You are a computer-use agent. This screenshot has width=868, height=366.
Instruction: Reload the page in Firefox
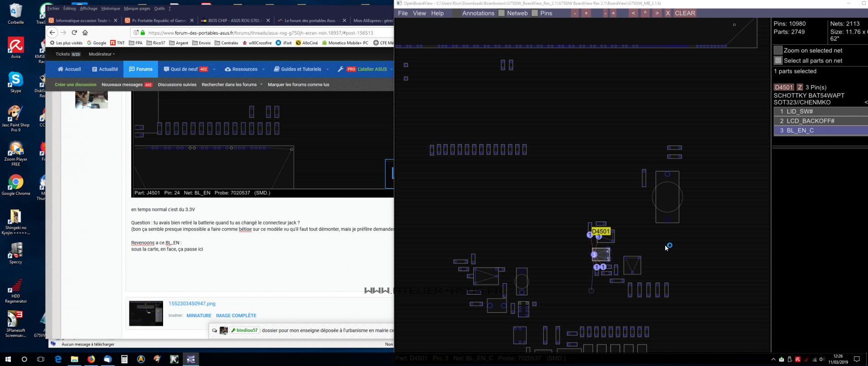coord(74,32)
